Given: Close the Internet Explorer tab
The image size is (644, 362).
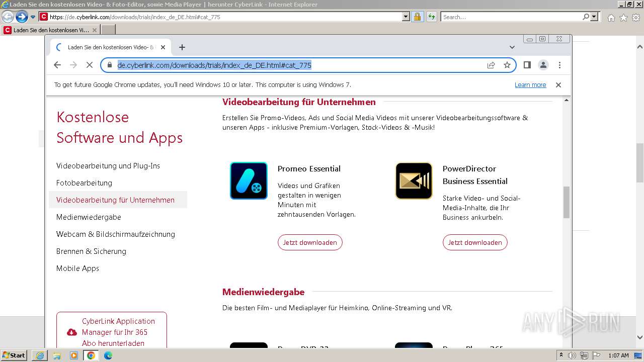Looking at the screenshot, I should (x=95, y=30).
